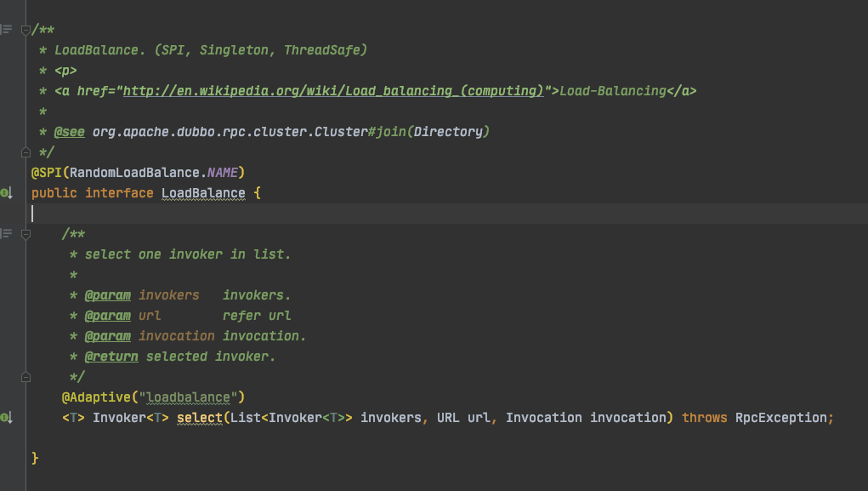
Task: Click the 'refer url' comment text
Action: coord(257,316)
